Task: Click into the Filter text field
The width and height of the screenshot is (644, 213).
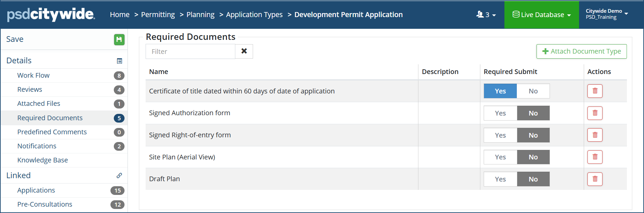Action: tap(190, 52)
